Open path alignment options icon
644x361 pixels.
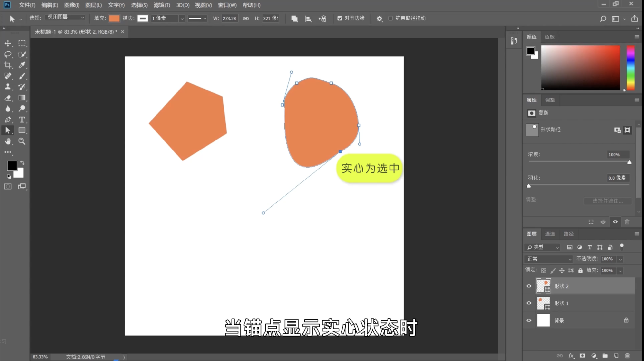tap(308, 19)
